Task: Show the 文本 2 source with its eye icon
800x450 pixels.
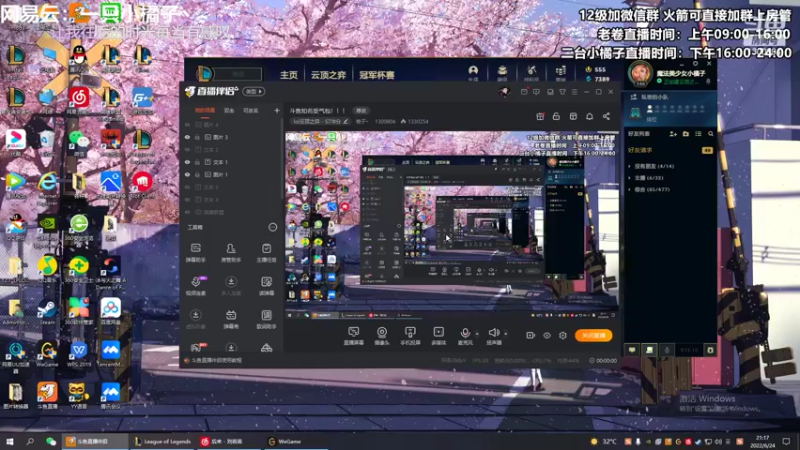Action: point(187,187)
